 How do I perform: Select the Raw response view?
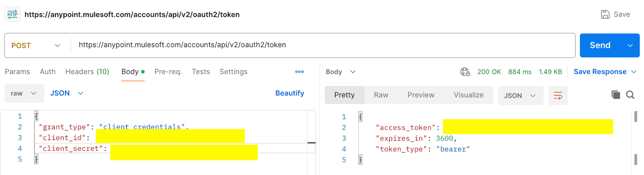[381, 95]
